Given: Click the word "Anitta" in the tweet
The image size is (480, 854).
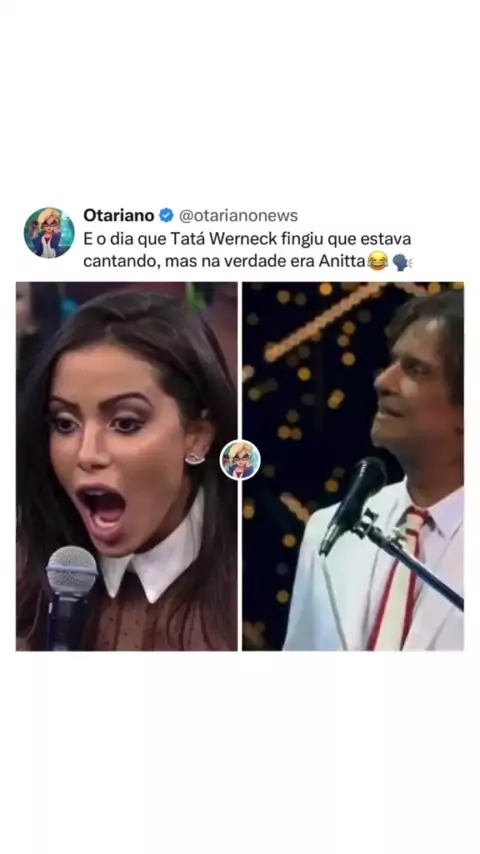Looking at the screenshot, I should click(342, 261).
